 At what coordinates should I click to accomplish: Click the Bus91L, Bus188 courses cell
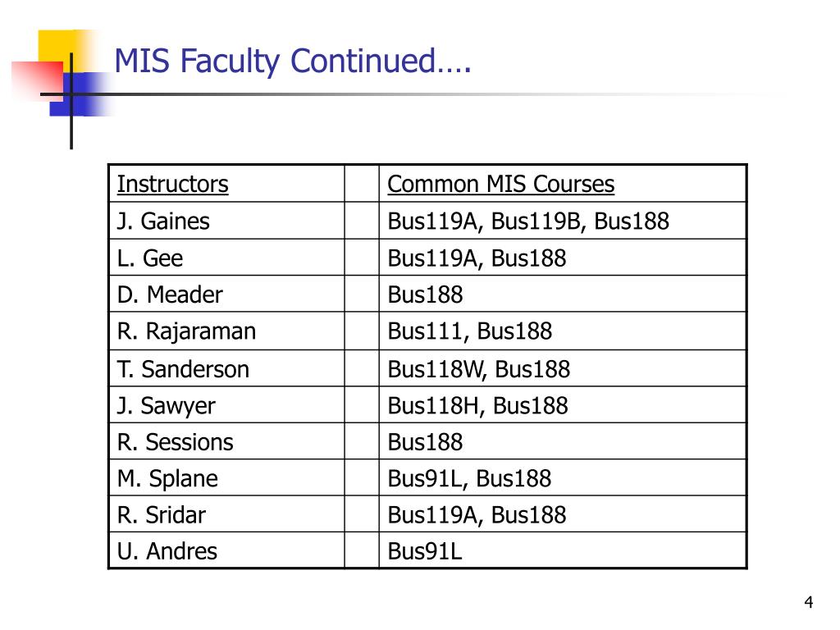[x=563, y=478]
